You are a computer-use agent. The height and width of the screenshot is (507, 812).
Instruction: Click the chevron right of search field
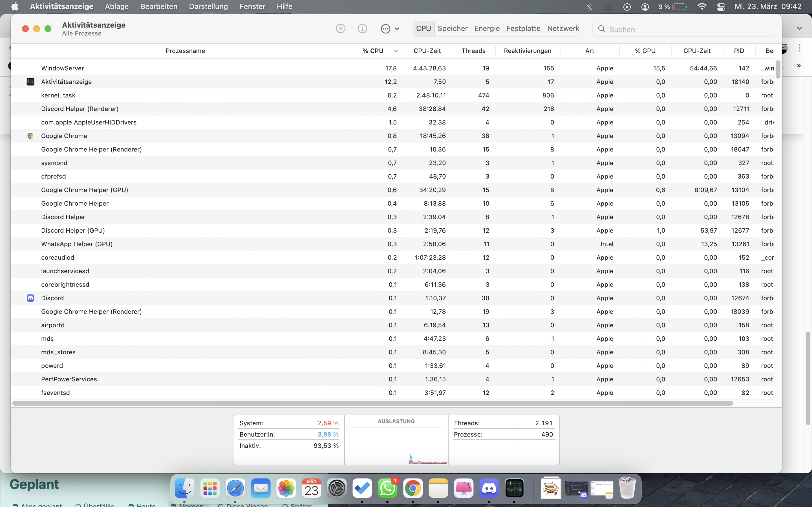[x=799, y=28]
